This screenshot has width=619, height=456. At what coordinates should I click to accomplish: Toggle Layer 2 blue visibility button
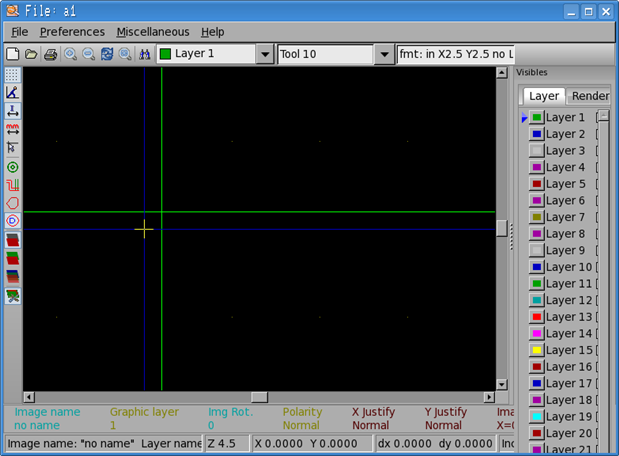[x=537, y=134]
